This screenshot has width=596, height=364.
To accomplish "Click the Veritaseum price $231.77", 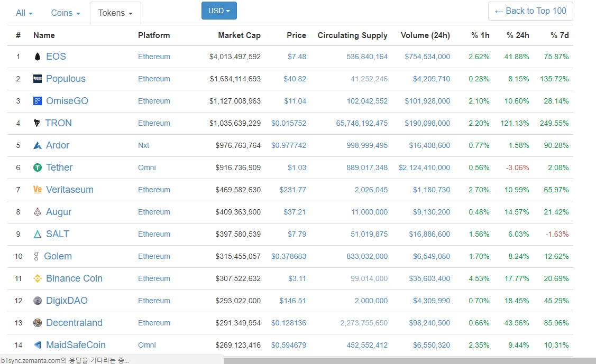I will [x=292, y=190].
